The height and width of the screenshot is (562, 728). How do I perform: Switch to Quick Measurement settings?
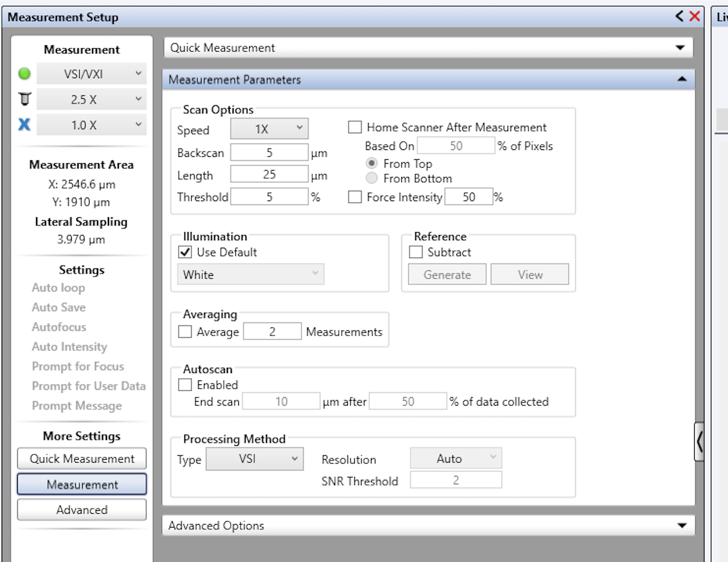(x=82, y=459)
